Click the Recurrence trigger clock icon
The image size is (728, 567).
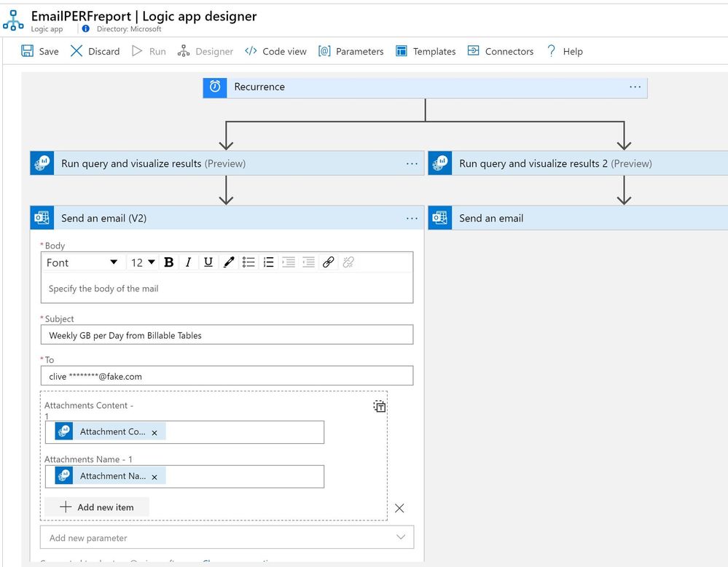pyautogui.click(x=215, y=87)
